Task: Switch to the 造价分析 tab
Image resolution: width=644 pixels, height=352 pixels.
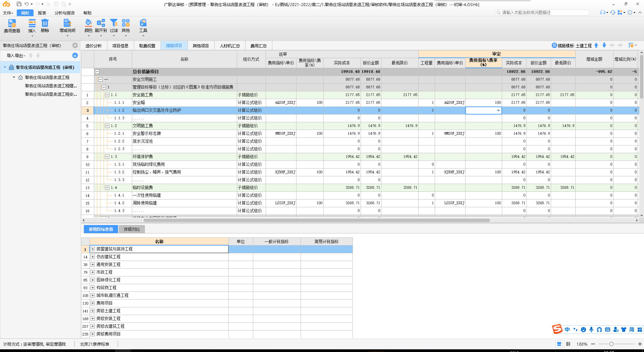Action: (94, 46)
